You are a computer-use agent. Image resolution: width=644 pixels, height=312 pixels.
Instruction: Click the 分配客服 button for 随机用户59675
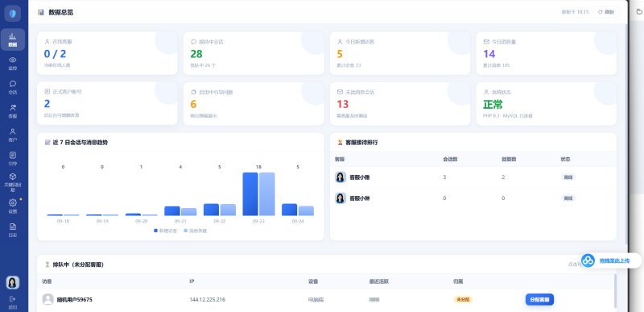point(539,299)
